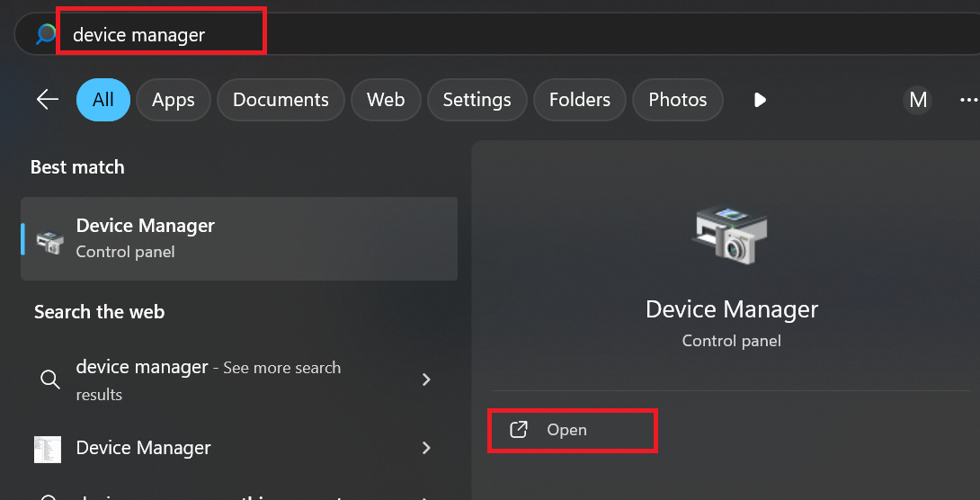Viewport: 980px width, 500px height.
Task: Open the M account avatar
Action: coord(917,100)
